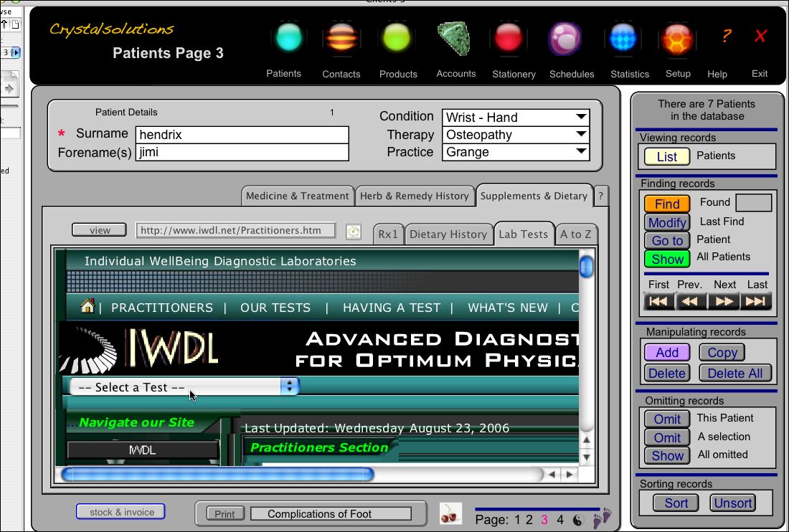Click the stock & invoice button
The image size is (789, 532).
click(121, 512)
